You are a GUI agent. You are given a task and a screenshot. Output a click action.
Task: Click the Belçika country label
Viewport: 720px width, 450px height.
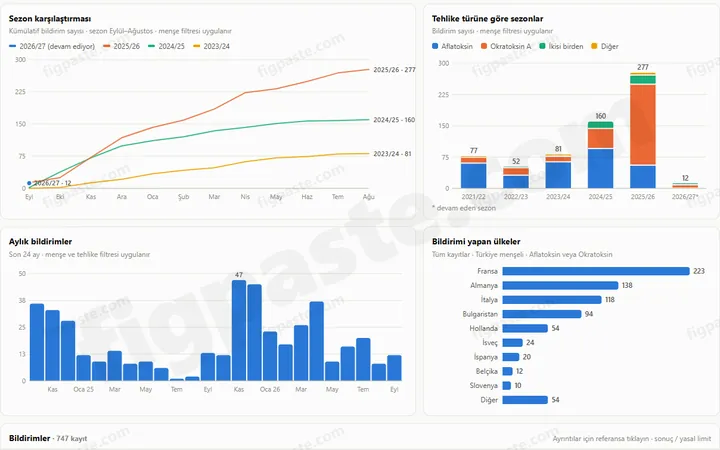click(x=487, y=371)
